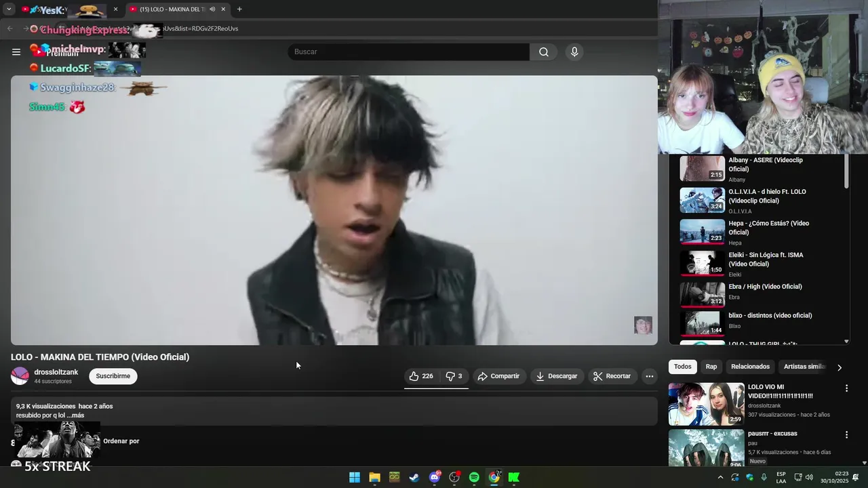Click the tray microphone icon

[x=764, y=477]
